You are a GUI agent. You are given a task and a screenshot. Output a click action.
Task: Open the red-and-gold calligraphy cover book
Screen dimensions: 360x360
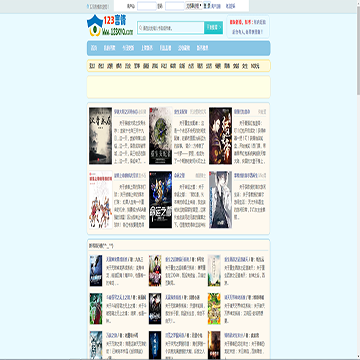click(x=220, y=136)
